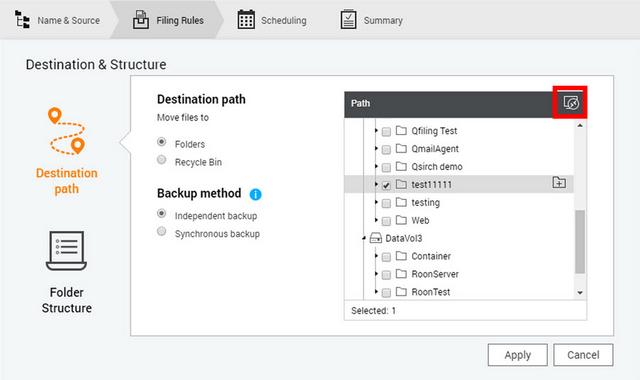Click the DataVol3 drive icon
Image resolution: width=640 pixels, height=380 pixels.
376,238
